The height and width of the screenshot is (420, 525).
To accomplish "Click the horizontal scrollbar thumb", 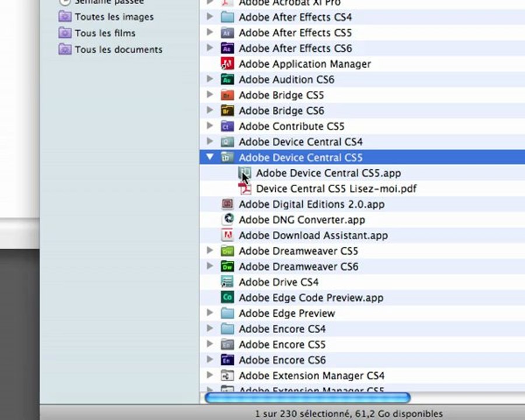I will tap(307, 398).
